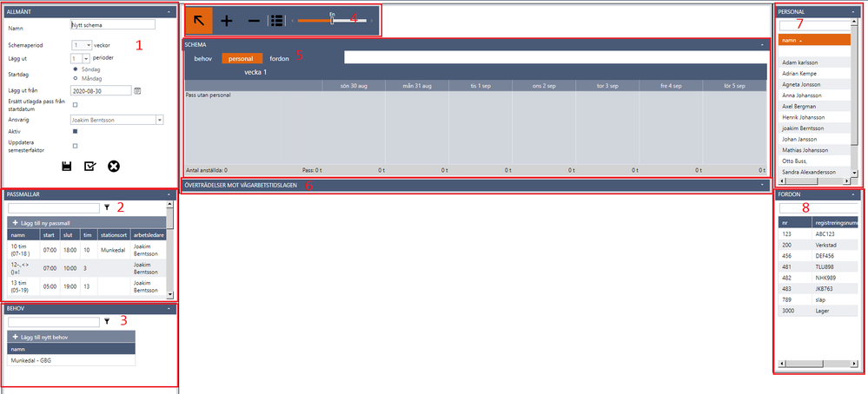
Task: Click the save-and-confirm checkmark icon
Action: [x=89, y=166]
